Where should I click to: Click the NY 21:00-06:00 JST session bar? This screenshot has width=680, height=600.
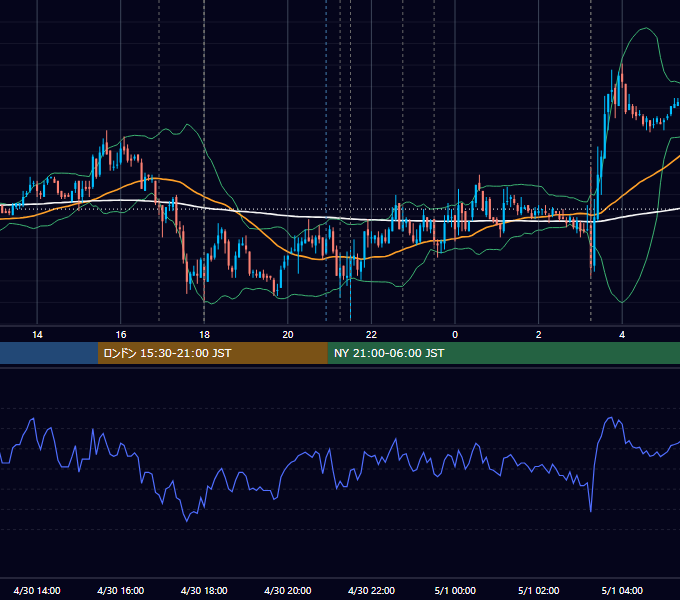(503, 353)
